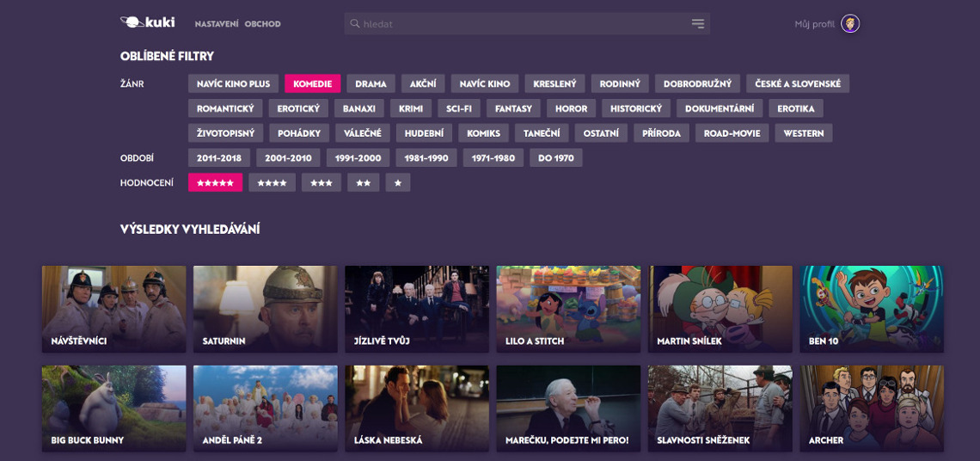Open the Nastavení menu item
The height and width of the screenshot is (461, 980).
tap(217, 24)
